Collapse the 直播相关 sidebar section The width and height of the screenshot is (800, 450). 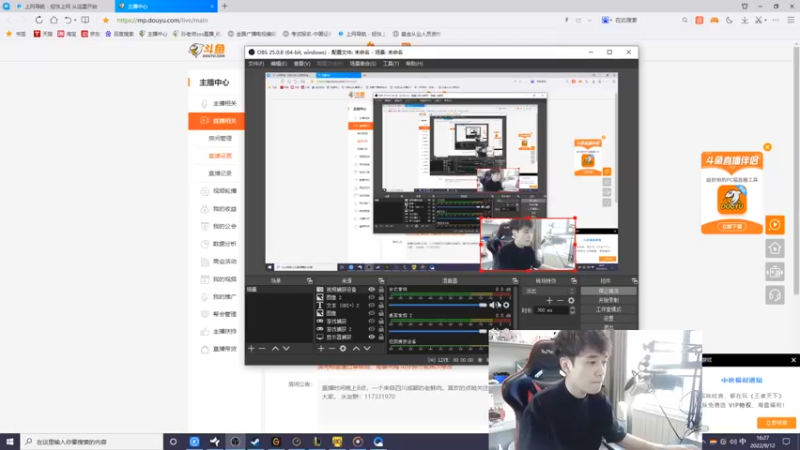[217, 121]
